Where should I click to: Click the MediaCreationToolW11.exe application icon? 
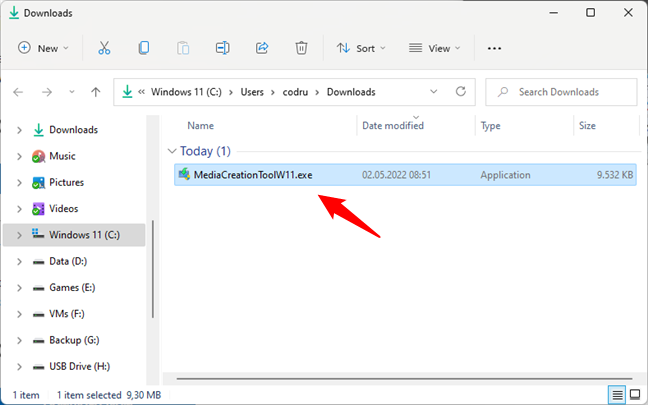click(x=184, y=174)
